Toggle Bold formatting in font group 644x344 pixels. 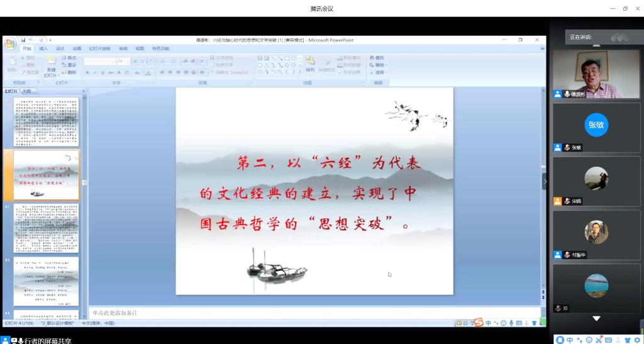coord(87,72)
